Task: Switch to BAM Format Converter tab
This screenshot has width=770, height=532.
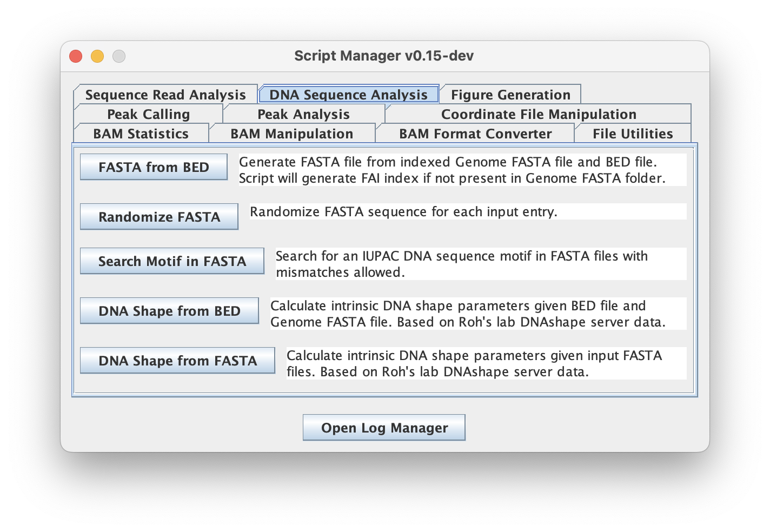Action: pos(475,134)
